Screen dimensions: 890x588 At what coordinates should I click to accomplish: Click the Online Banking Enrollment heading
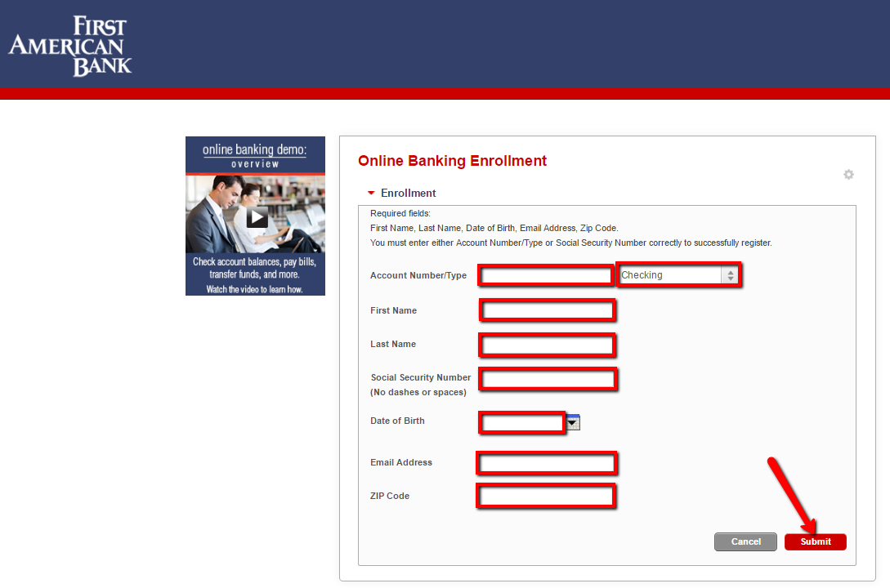pyautogui.click(x=453, y=161)
